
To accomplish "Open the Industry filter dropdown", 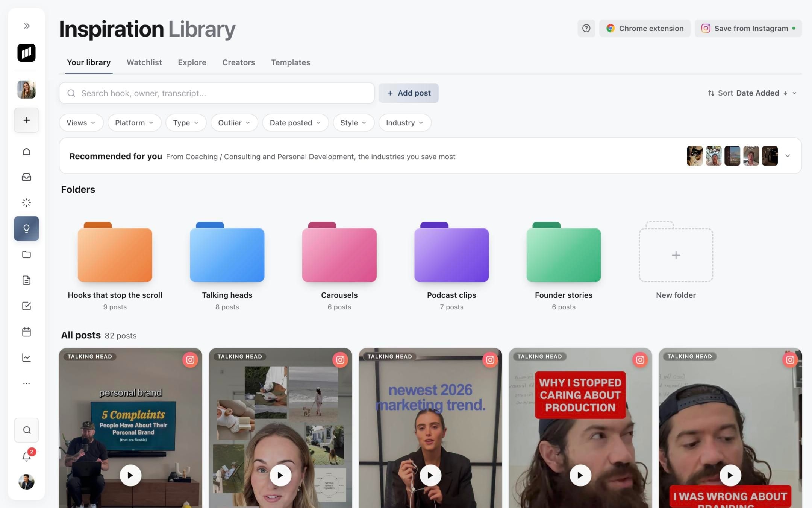I will pos(405,123).
